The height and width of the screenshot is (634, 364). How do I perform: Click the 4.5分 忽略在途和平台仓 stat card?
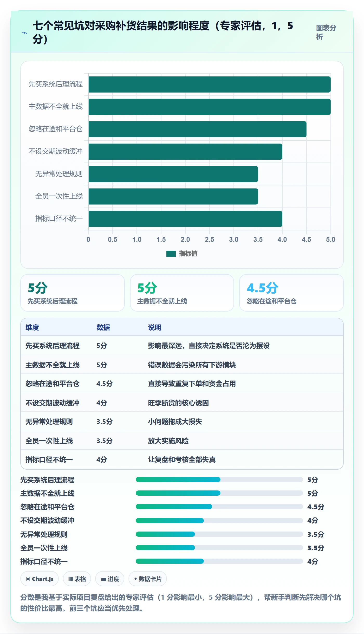(291, 293)
